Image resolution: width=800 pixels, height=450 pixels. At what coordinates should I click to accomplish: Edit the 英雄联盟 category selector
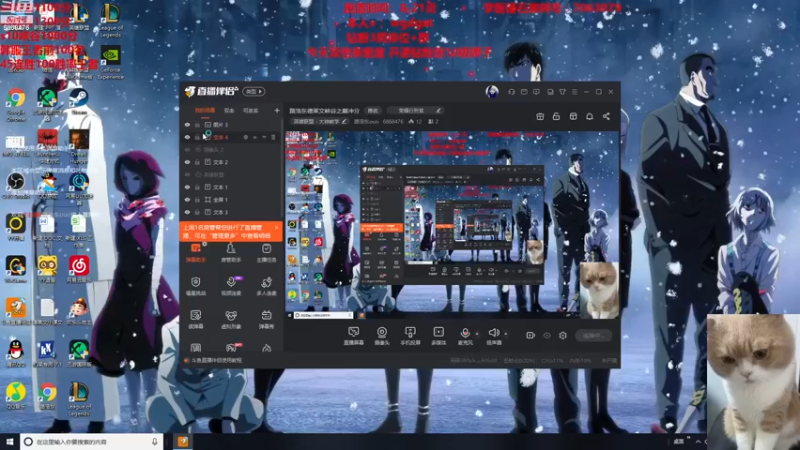[320, 121]
